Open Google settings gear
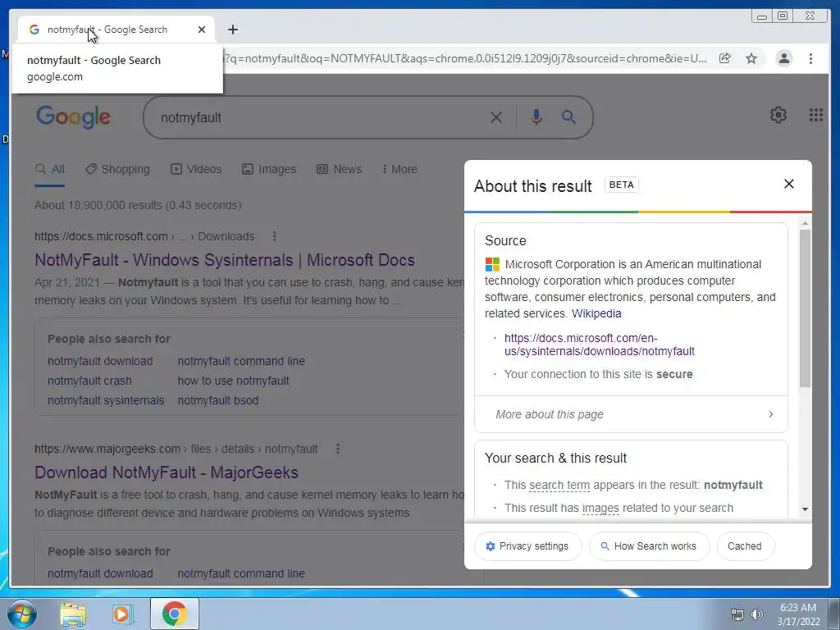 pos(778,115)
